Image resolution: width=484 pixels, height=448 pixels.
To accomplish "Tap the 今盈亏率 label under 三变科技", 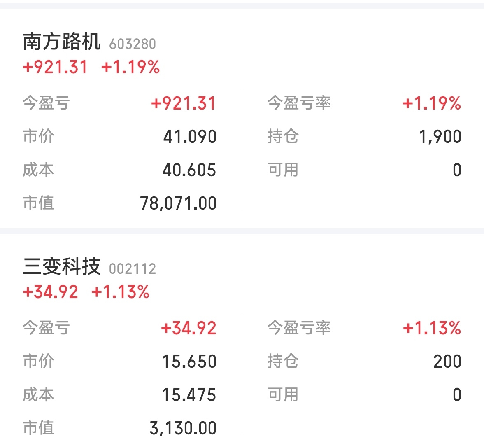I will point(299,328).
